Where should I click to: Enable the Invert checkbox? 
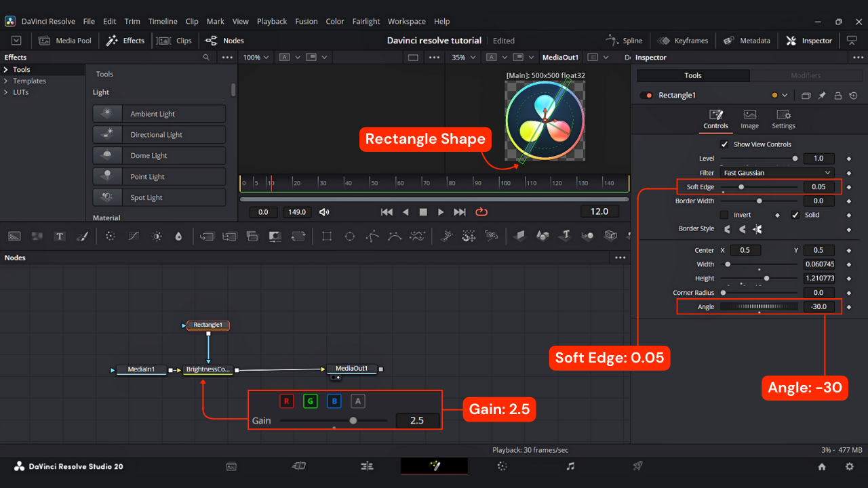tap(724, 215)
